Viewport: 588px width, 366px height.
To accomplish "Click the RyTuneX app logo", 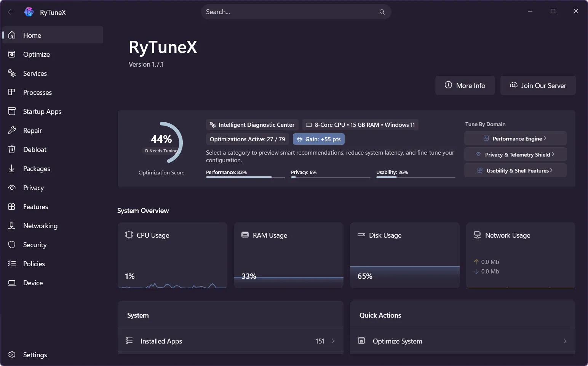I will [29, 12].
